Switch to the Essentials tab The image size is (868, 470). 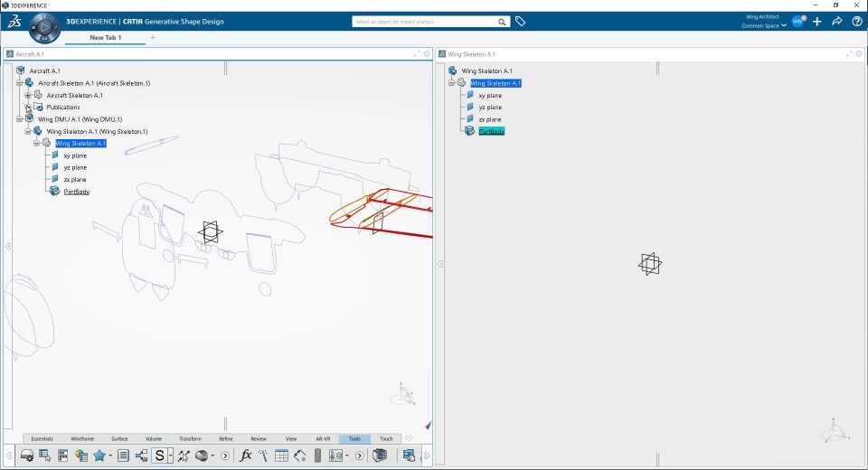(42, 438)
